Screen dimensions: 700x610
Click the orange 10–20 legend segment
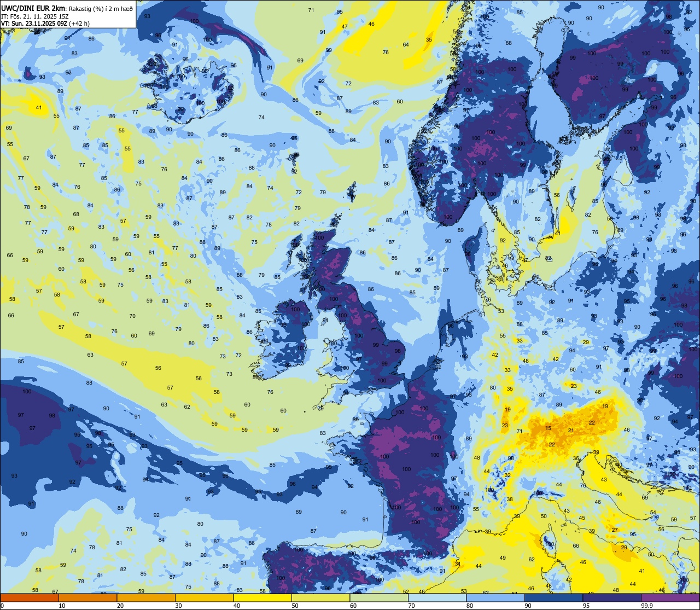[x=87, y=598]
